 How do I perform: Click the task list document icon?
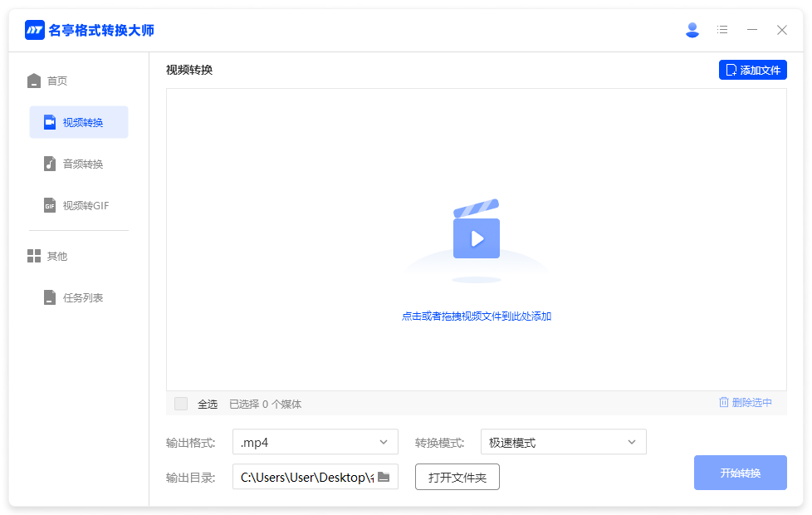[x=50, y=298]
